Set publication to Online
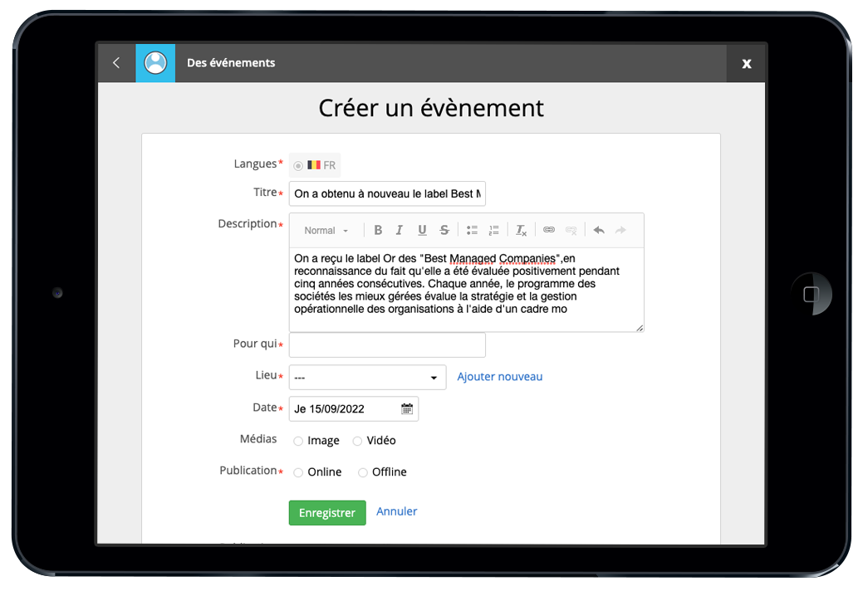This screenshot has height=591, width=868. (x=298, y=473)
